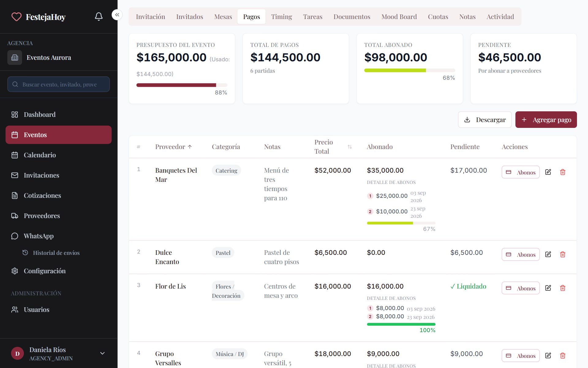Switch to the Invitados tab
The image size is (588, 368).
pos(190,17)
